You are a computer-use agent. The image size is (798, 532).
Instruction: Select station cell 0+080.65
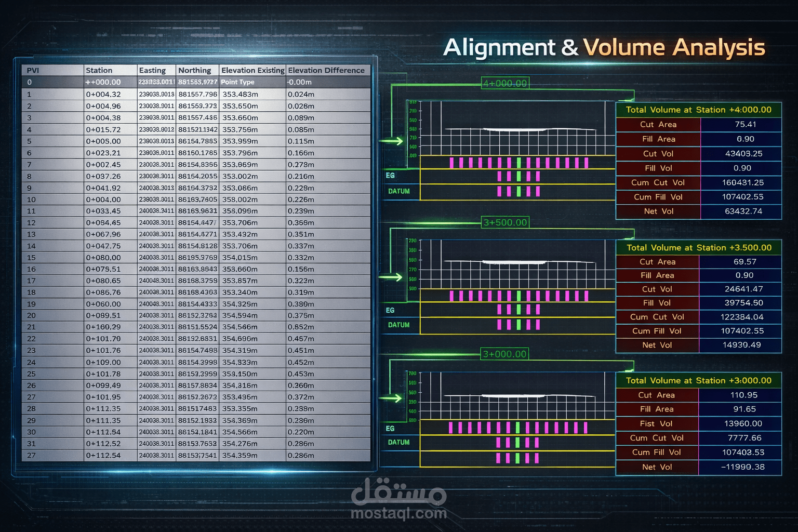[x=110, y=281]
